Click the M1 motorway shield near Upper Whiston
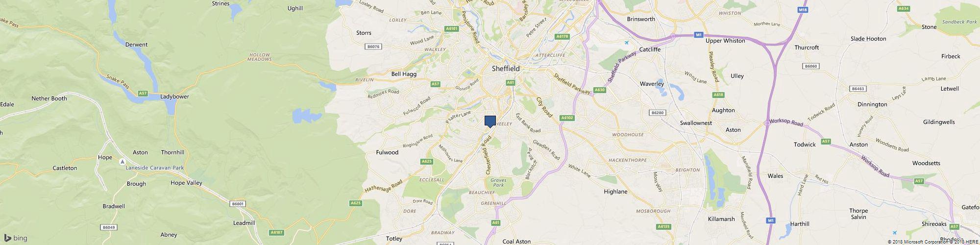 click(699, 35)
